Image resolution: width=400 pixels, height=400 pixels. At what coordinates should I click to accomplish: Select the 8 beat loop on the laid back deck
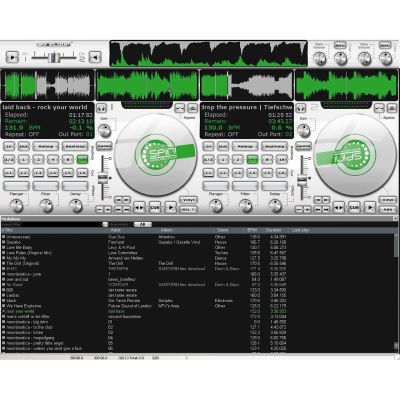pos(68,160)
